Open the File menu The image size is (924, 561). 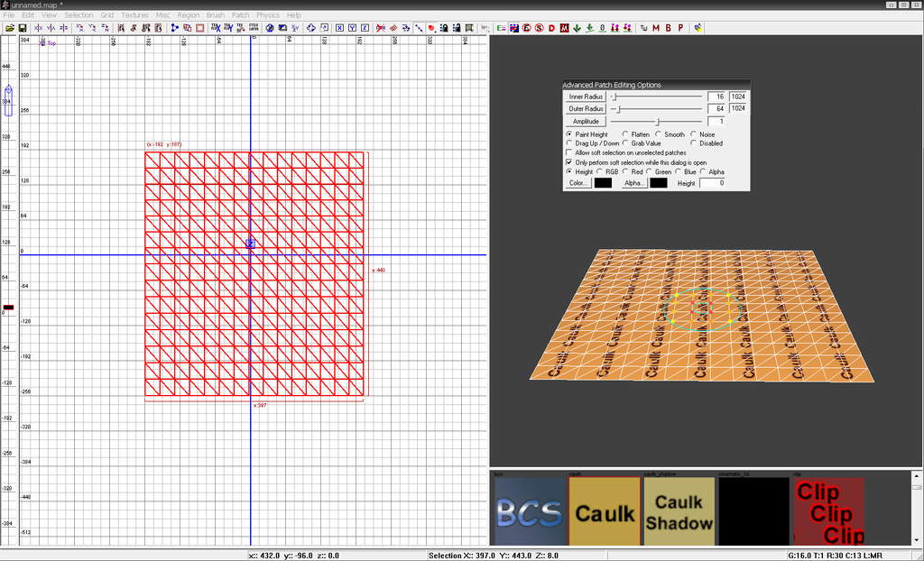pos(9,14)
